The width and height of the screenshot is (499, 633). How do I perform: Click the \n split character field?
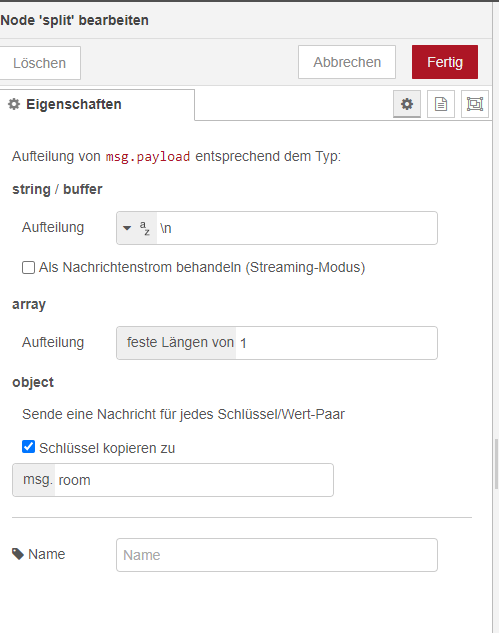click(x=297, y=228)
